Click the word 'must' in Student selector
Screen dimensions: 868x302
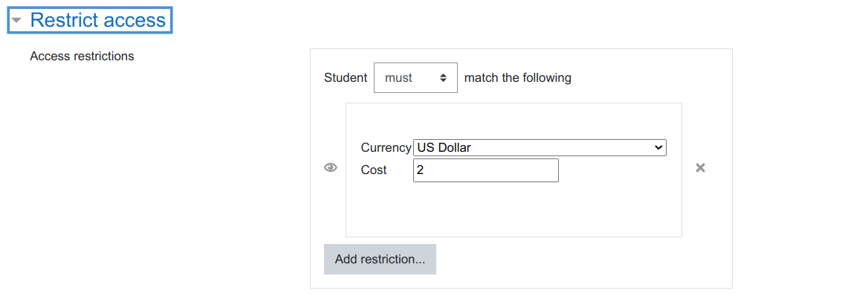pyautogui.click(x=398, y=77)
